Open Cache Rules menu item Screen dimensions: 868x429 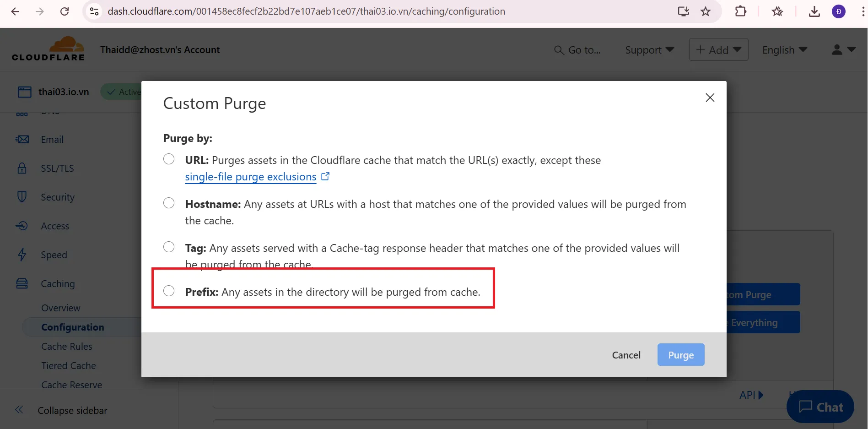(x=67, y=347)
